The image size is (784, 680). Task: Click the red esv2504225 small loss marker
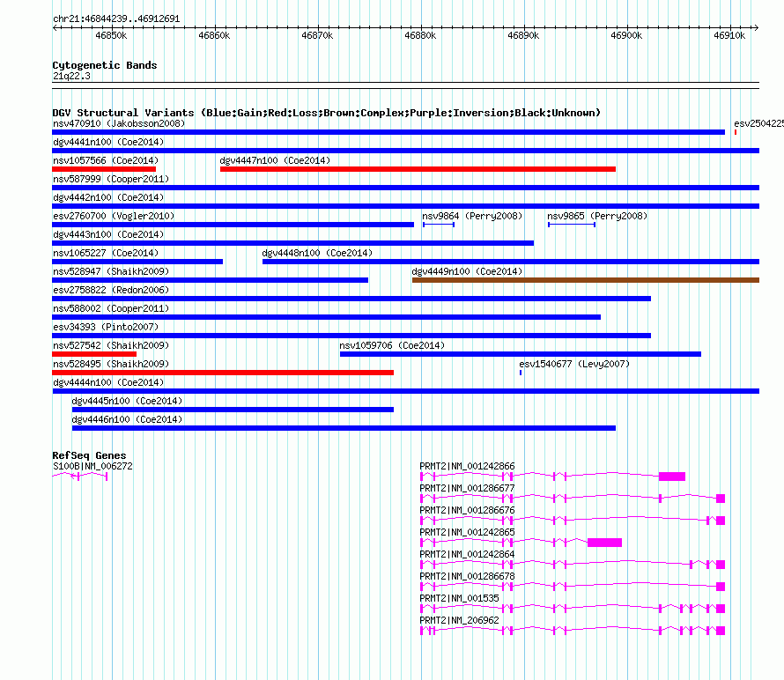point(736,132)
